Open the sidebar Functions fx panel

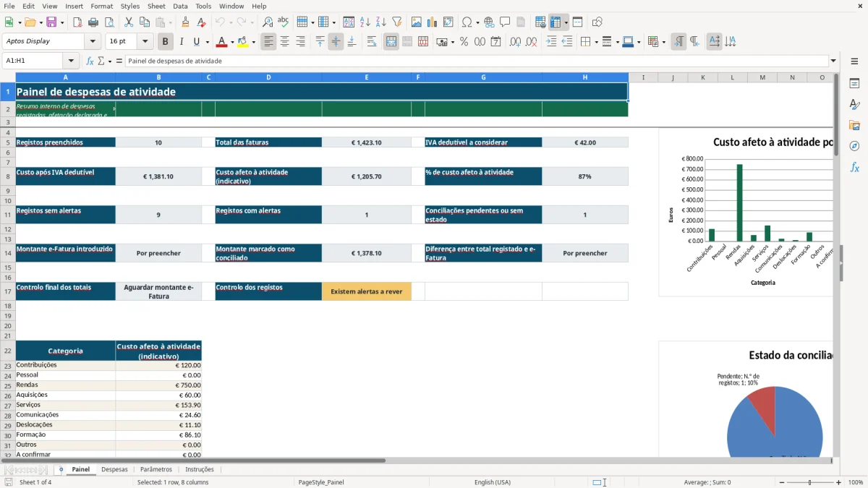(x=854, y=167)
